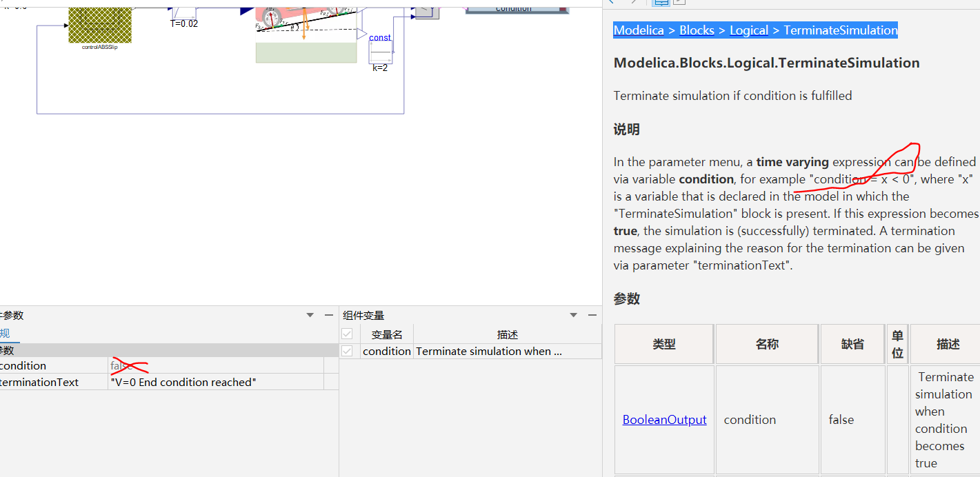Collapse the 组件变量 panel with its dash button
This screenshot has width=980, height=477.
click(592, 315)
